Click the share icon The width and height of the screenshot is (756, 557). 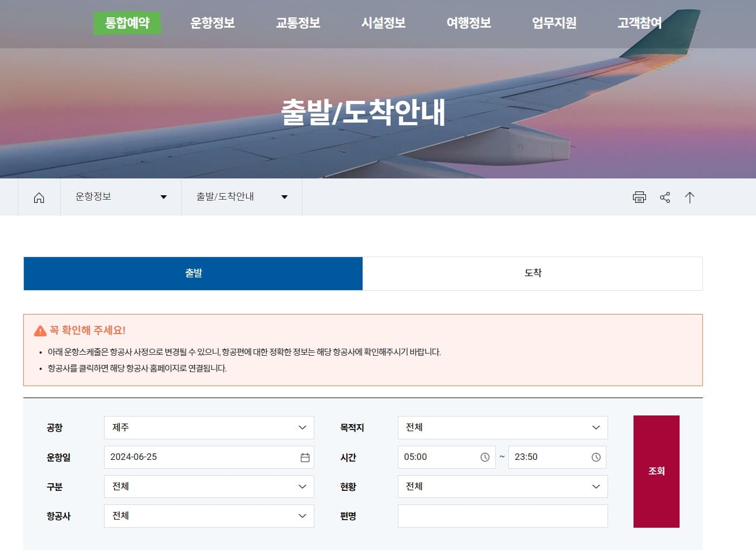pyautogui.click(x=665, y=197)
